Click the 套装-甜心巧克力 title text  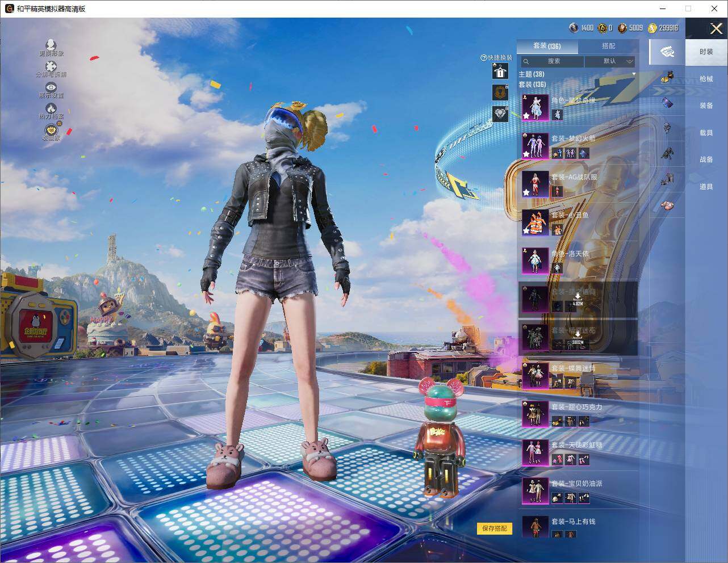coord(576,407)
